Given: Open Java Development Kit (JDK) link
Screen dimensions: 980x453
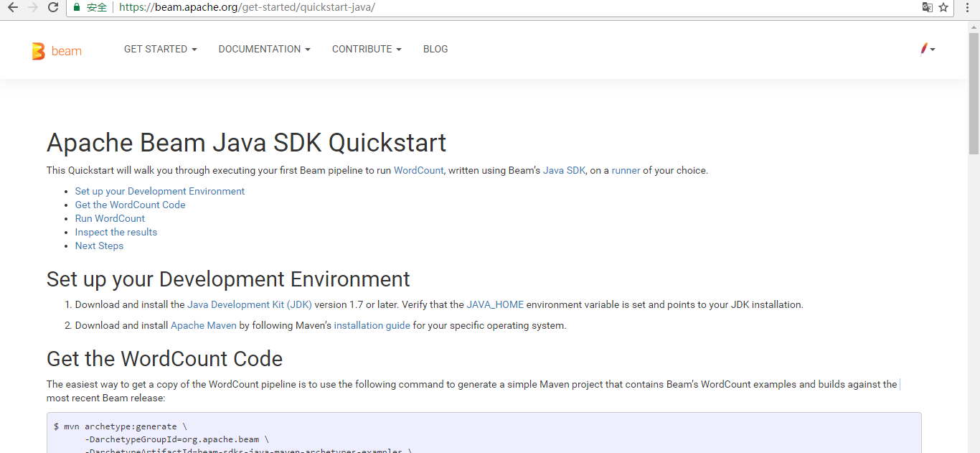Looking at the screenshot, I should tap(250, 304).
